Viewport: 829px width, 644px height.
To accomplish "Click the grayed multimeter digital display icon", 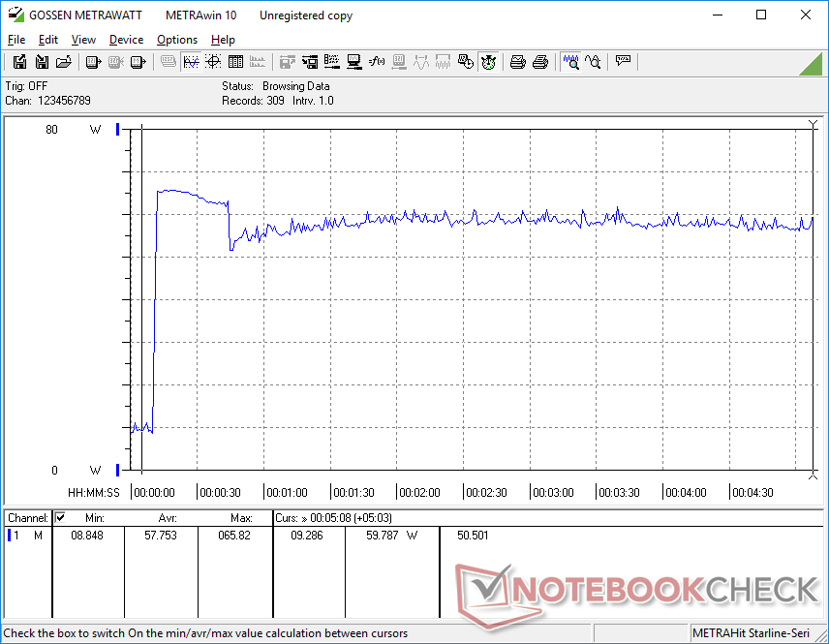I will (169, 62).
